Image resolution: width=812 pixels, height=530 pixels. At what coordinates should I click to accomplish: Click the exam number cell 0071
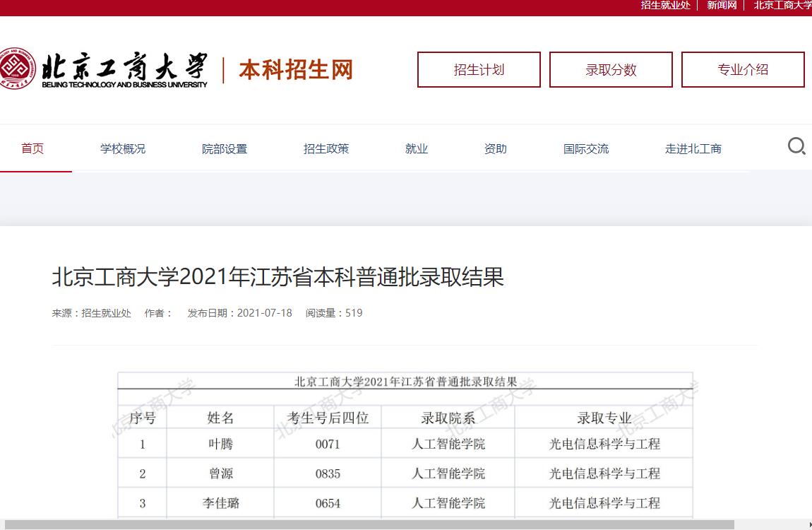(x=328, y=444)
